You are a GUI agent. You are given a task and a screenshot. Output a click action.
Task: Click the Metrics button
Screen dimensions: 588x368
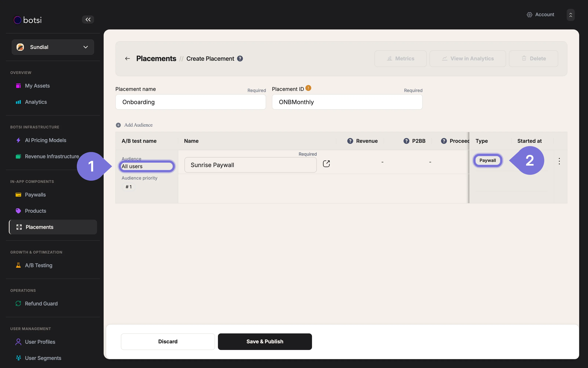point(400,58)
